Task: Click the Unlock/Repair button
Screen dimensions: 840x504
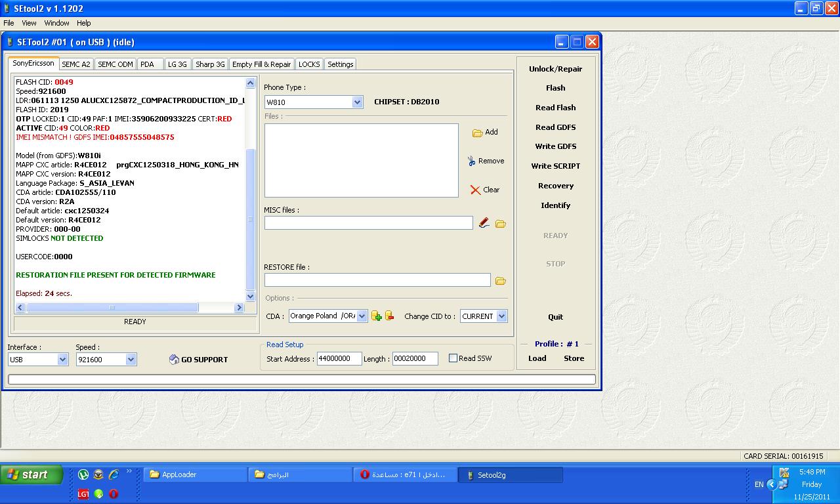Action: (x=555, y=69)
